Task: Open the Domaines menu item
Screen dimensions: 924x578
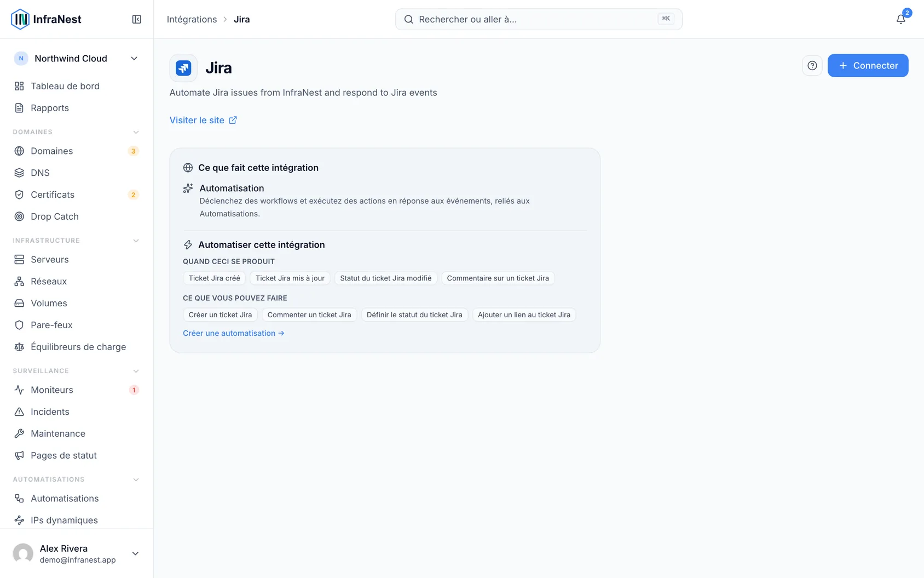Action: tap(77, 151)
